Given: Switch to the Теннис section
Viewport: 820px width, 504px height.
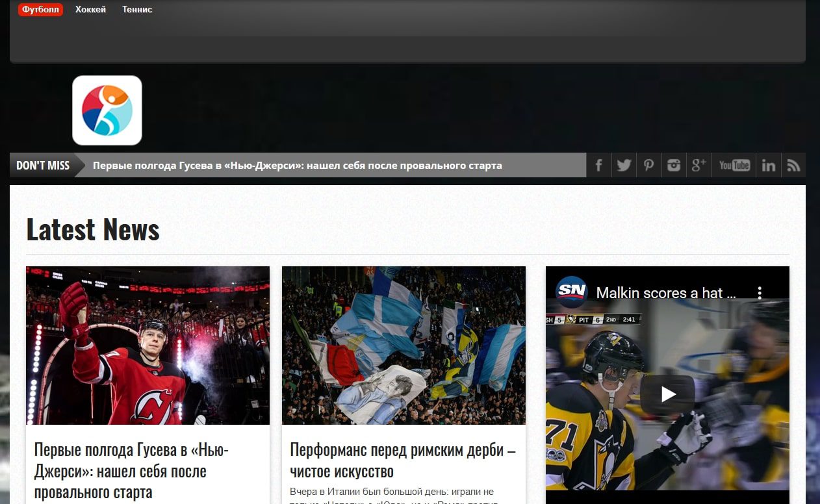Looking at the screenshot, I should 137,10.
